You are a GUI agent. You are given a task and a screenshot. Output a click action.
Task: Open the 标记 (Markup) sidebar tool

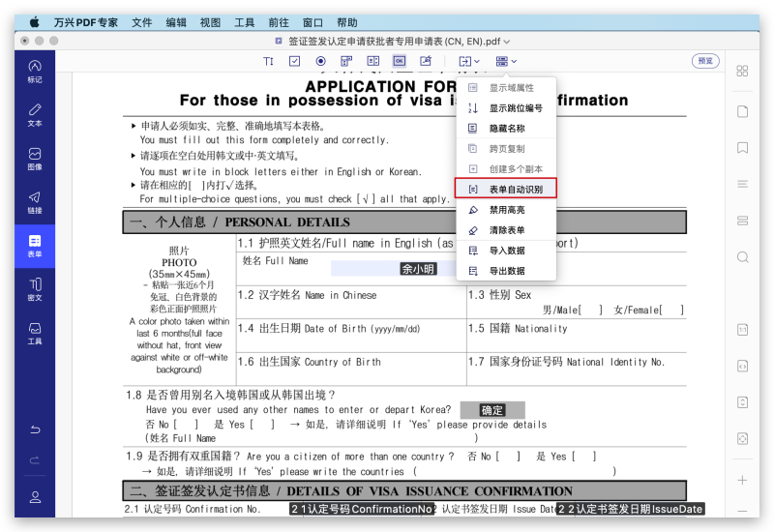click(35, 71)
